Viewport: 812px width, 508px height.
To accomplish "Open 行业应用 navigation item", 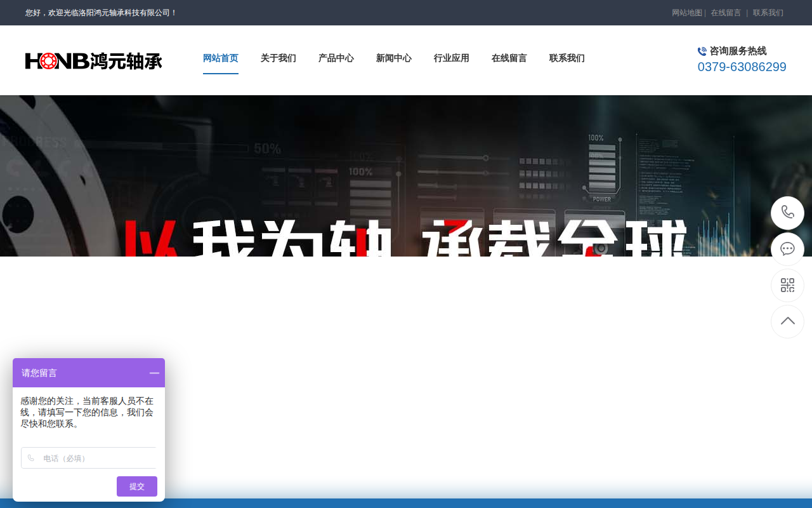I will [x=452, y=58].
